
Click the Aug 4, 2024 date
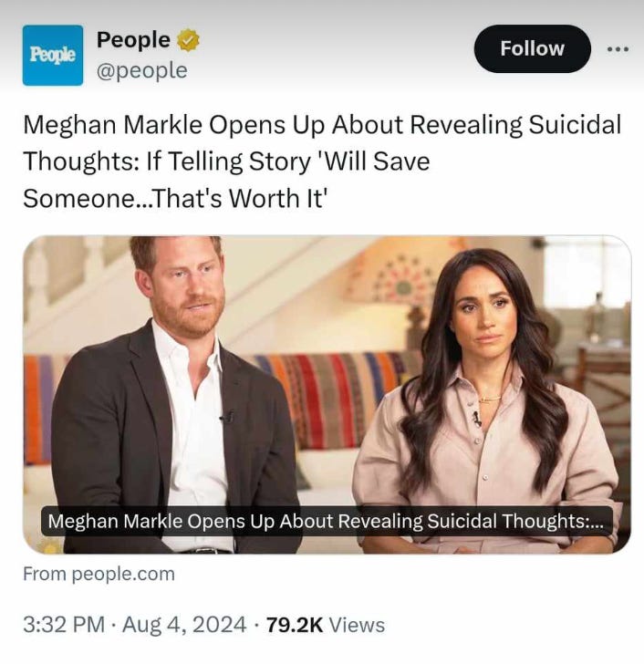(184, 625)
